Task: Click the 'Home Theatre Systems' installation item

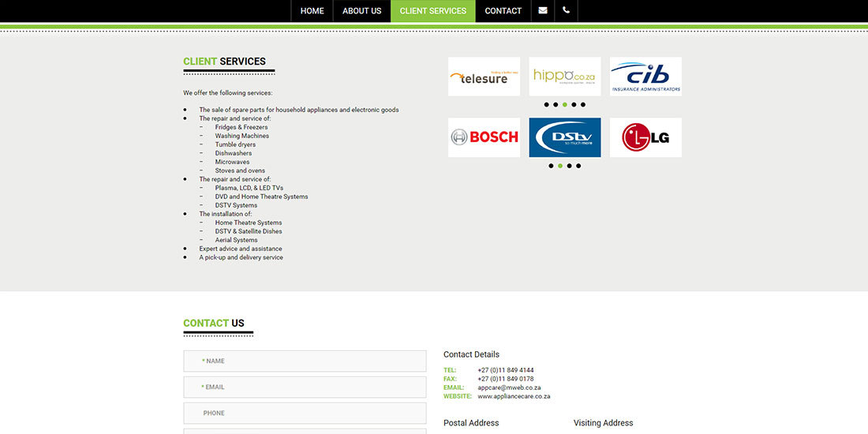Action: (x=249, y=223)
